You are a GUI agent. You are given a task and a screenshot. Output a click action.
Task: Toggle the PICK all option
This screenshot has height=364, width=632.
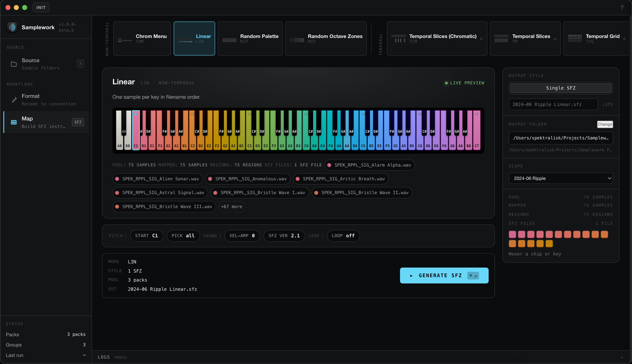pyautogui.click(x=183, y=236)
